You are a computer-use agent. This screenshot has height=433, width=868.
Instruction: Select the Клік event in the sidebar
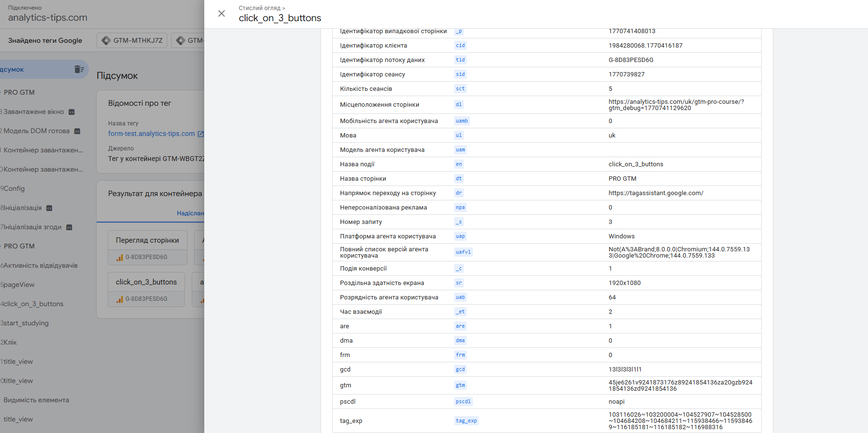10,342
